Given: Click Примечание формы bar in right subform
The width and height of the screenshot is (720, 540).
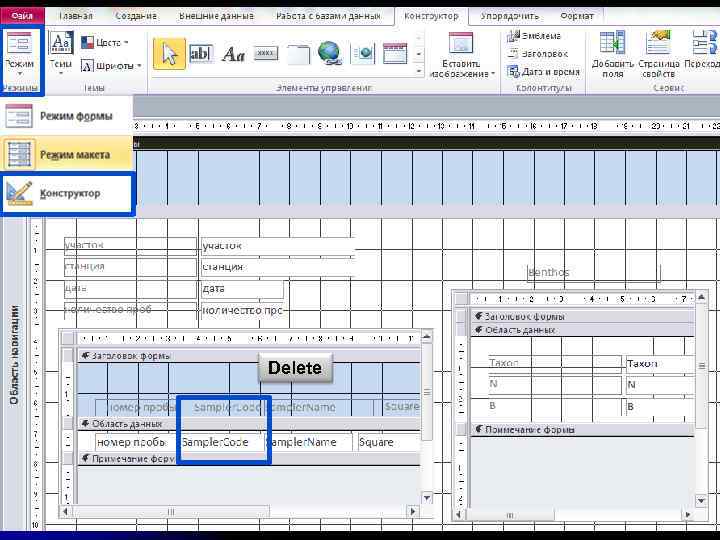Looking at the screenshot, I should [582, 430].
